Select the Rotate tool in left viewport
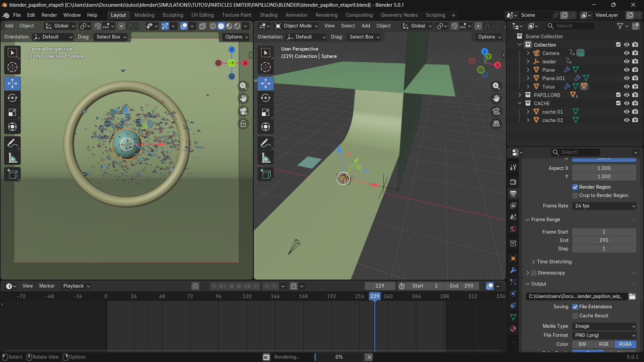Viewport: 644px width, 362px height. [x=12, y=98]
